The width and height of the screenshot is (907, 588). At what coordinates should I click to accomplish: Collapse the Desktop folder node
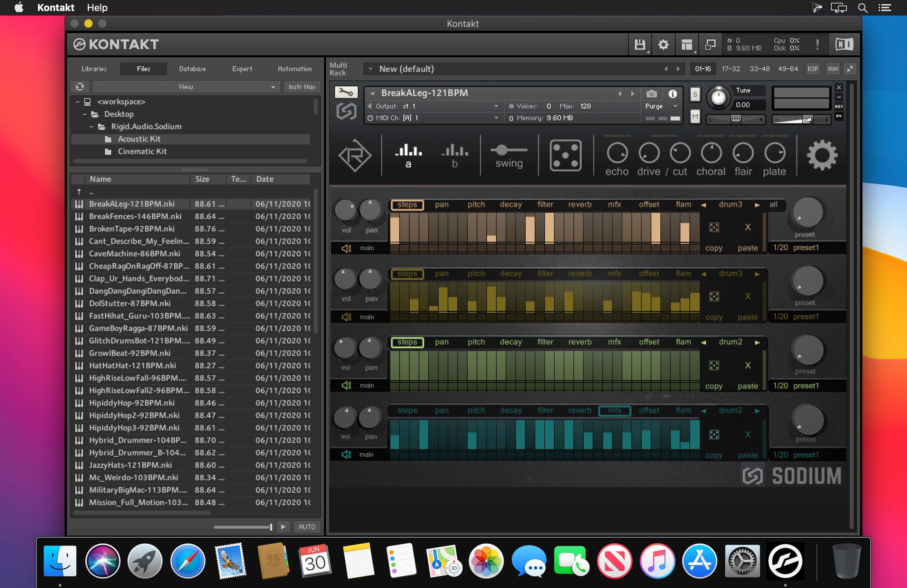[x=85, y=114]
